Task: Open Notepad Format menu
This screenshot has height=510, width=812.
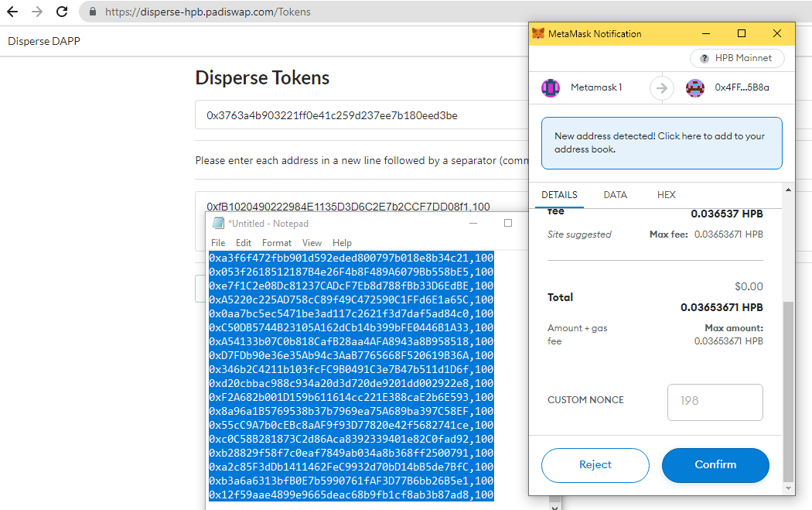Action: (277, 242)
